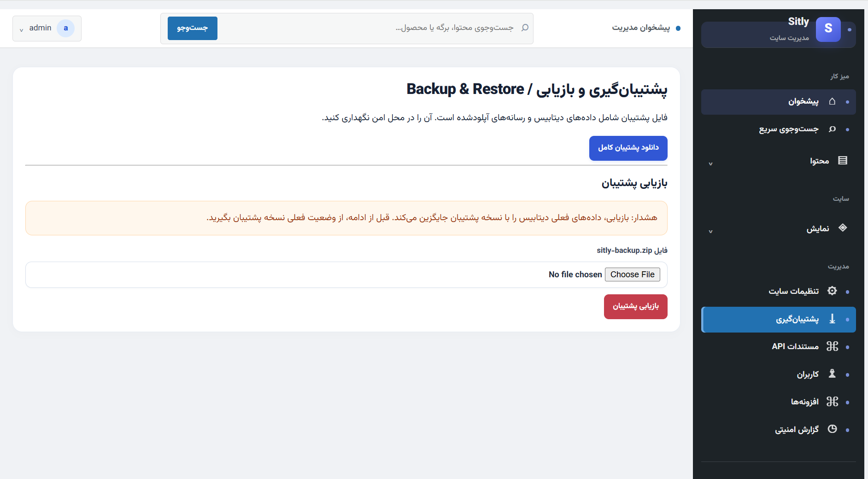The width and height of the screenshot is (868, 479).
Task: Open کاربران menu item
Action: click(x=778, y=374)
